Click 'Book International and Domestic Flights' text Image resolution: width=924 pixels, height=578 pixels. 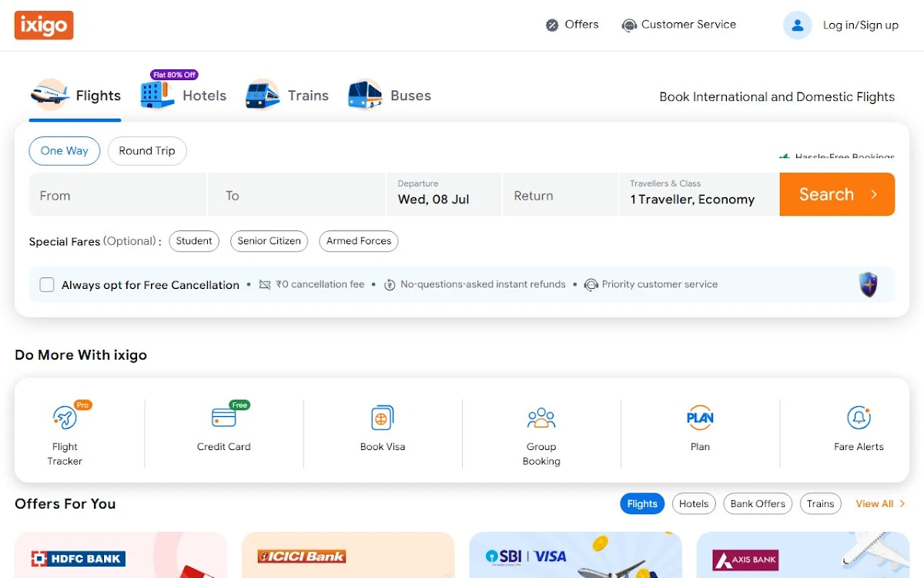[x=777, y=97]
